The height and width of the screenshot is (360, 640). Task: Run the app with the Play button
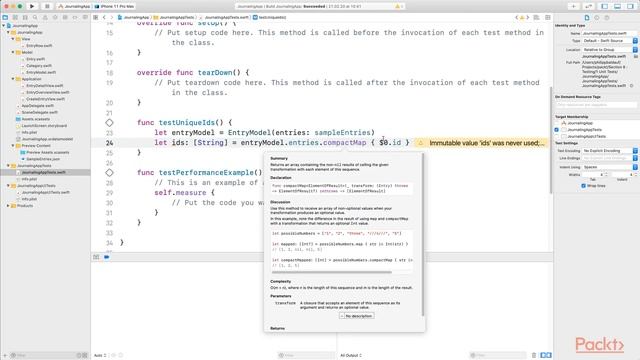coord(32,6)
